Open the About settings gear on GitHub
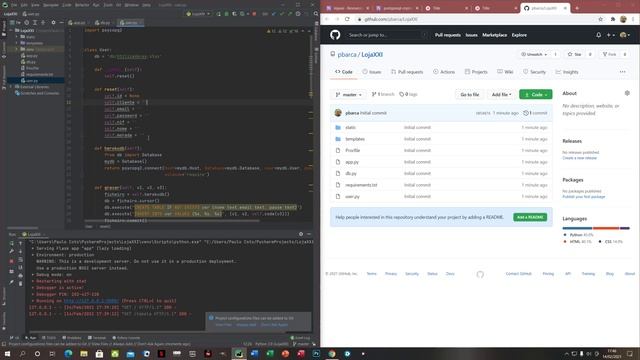 627,93
